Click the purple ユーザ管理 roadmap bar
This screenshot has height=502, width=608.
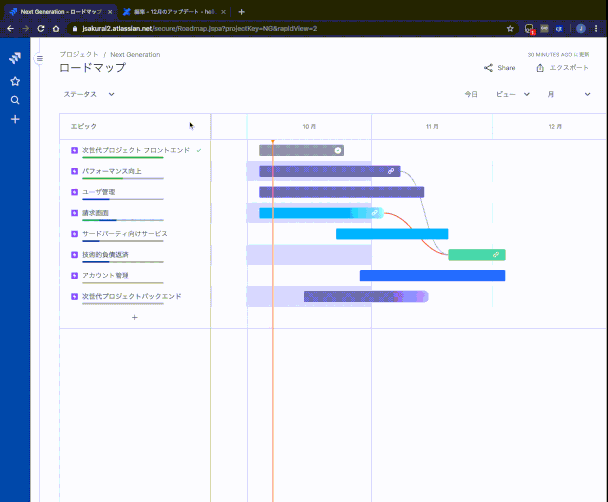pos(342,192)
